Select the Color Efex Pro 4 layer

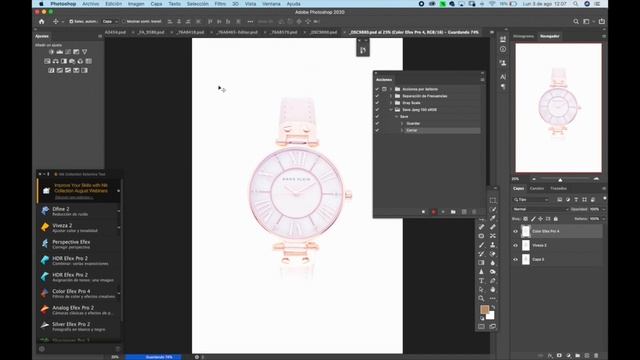pos(558,231)
